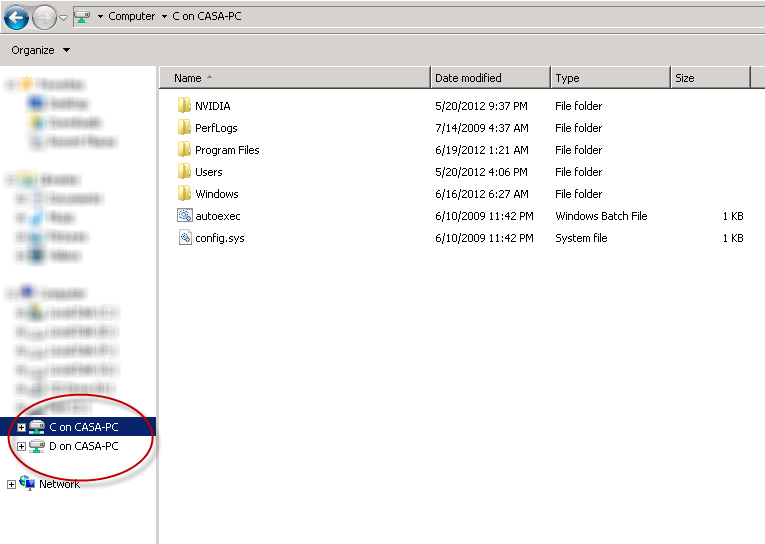Expand the Network tree node
The width and height of the screenshot is (765, 544).
tap(11, 485)
